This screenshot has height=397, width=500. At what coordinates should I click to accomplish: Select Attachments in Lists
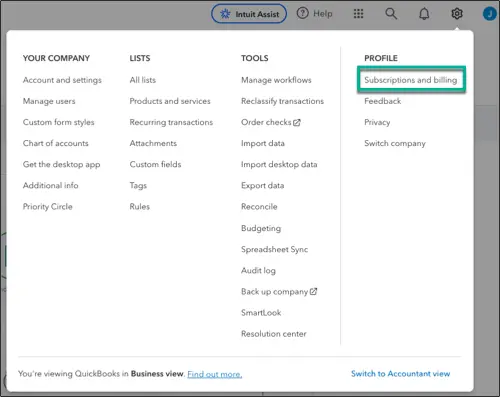point(153,143)
